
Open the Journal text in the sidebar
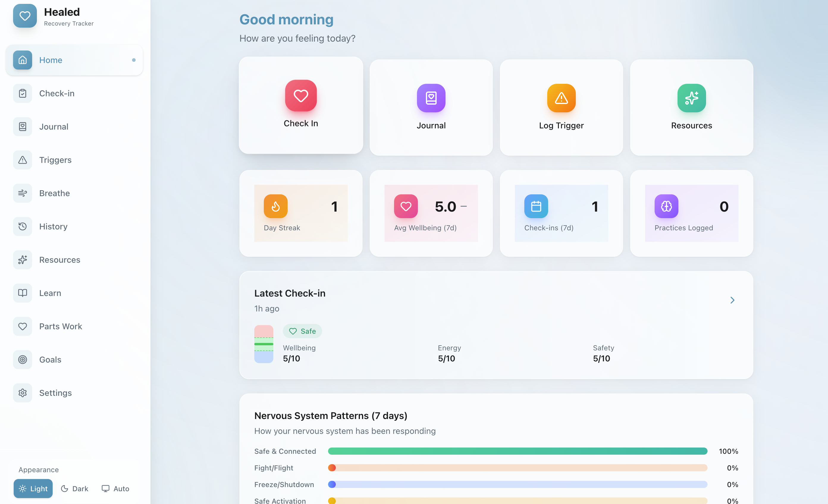pos(54,127)
